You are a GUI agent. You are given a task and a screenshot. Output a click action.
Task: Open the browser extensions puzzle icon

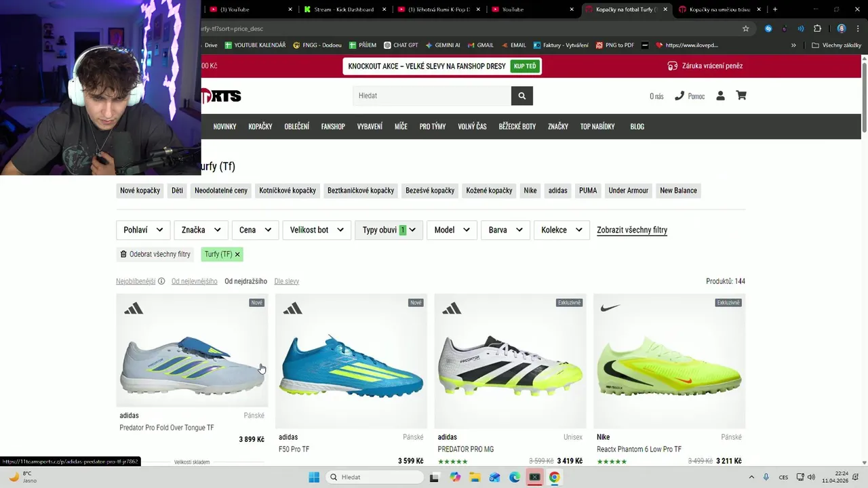(x=817, y=28)
